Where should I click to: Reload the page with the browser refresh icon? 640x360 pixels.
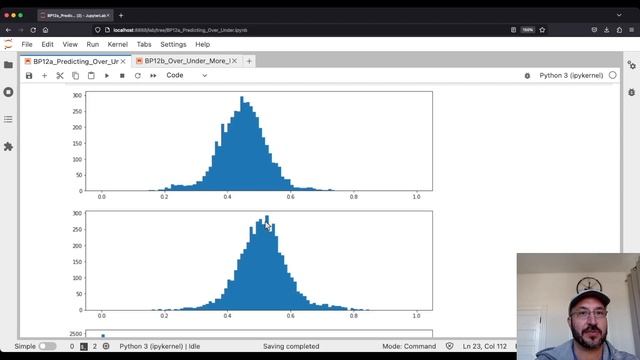(33, 30)
